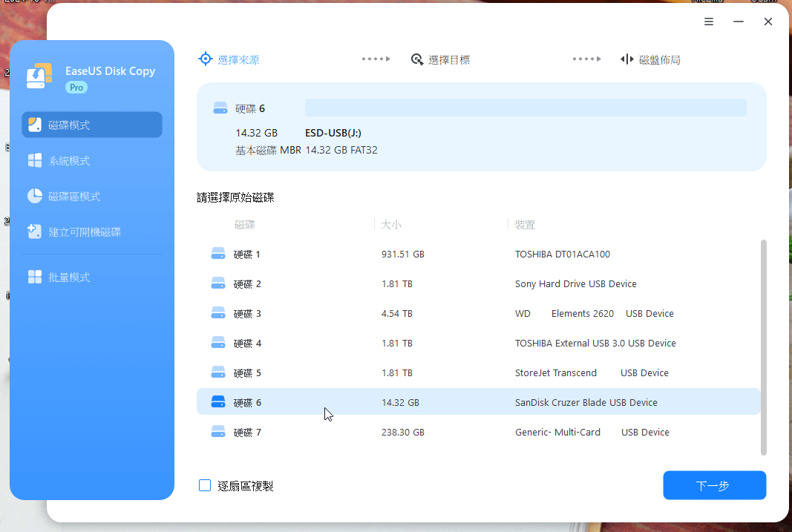This screenshot has width=792, height=532.
Task: Click the 931.51 GB size cell
Action: click(x=402, y=254)
